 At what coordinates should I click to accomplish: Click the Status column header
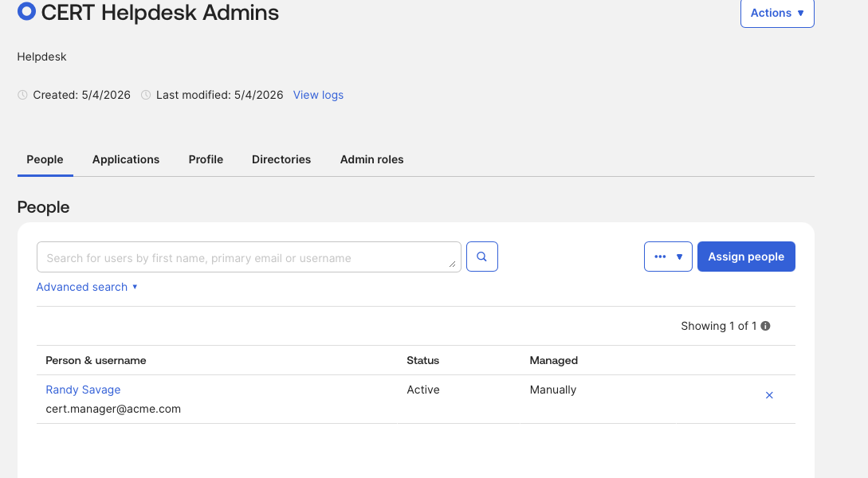423,361
